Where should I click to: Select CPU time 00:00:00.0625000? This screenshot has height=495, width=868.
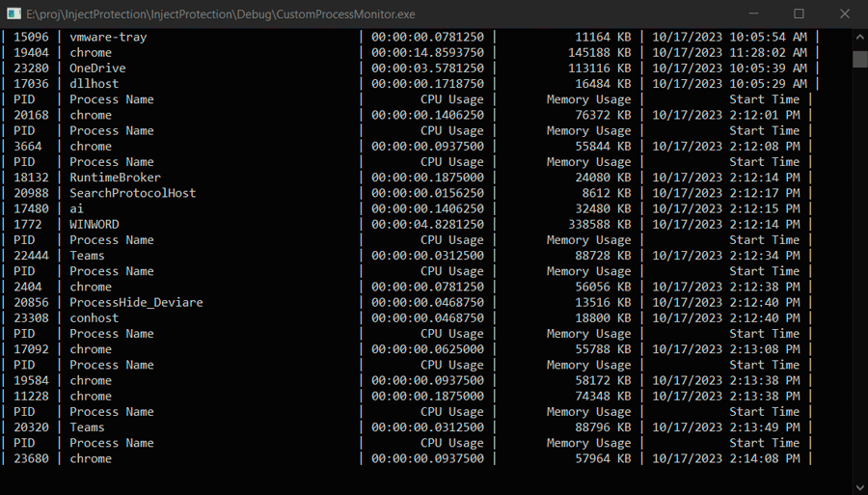pyautogui.click(x=427, y=349)
